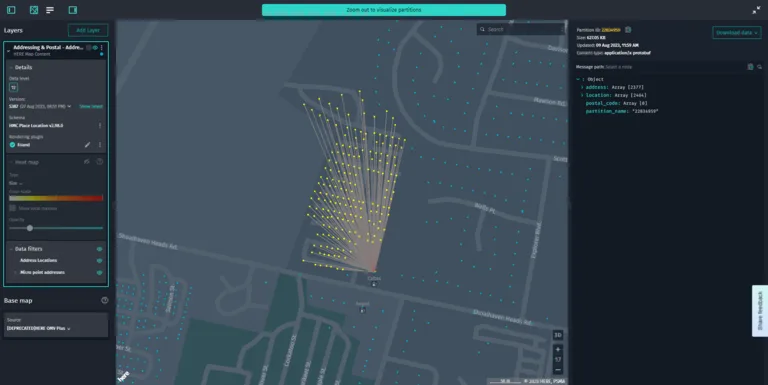This screenshot has width=768, height=385.
Task: Exit fullscreen using top-right collapse arrows
Action: tap(756, 10)
